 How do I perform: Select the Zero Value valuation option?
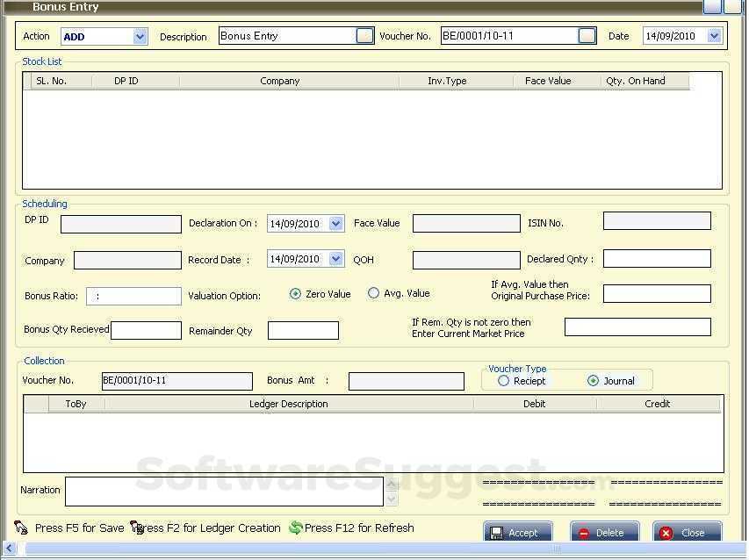tap(295, 295)
